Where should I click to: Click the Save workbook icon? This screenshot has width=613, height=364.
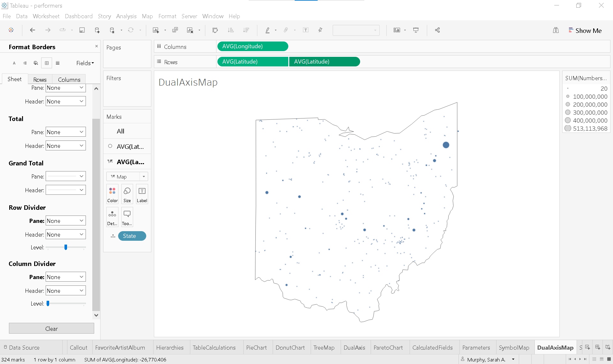click(82, 30)
